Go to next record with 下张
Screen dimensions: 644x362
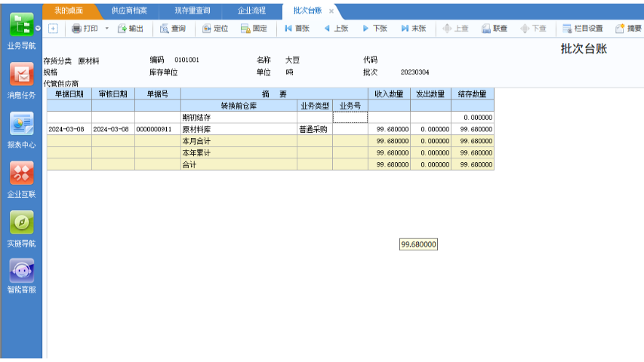(x=375, y=29)
